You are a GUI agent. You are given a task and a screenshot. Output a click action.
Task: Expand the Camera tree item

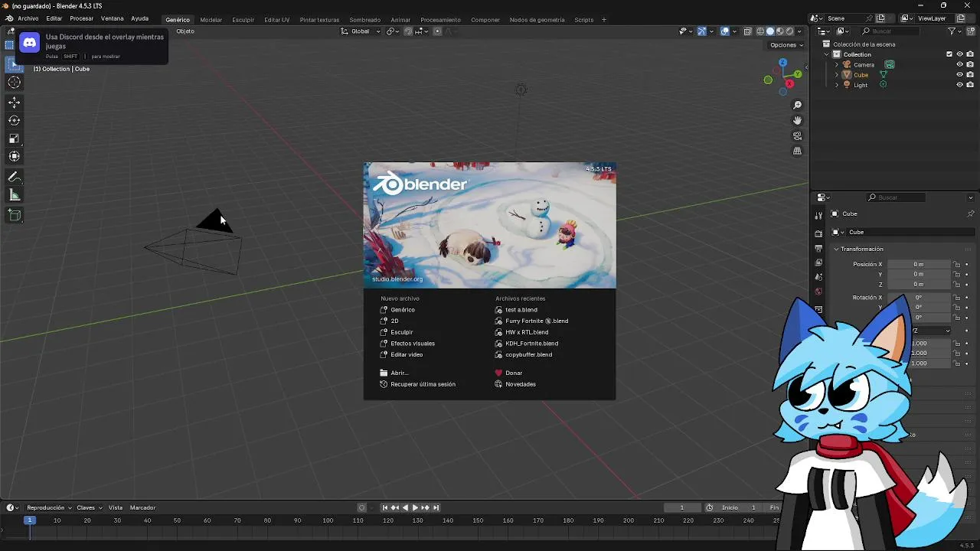(836, 65)
